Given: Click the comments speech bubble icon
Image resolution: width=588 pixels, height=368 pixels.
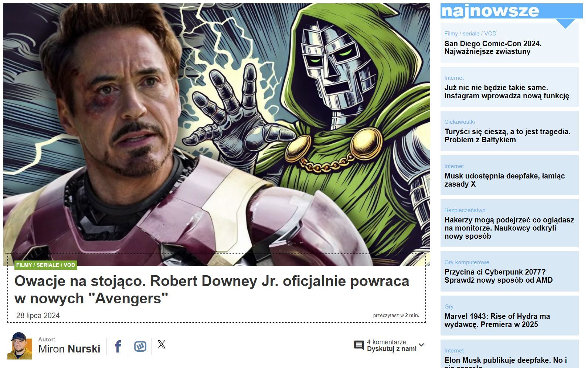Looking at the screenshot, I should coord(359,345).
